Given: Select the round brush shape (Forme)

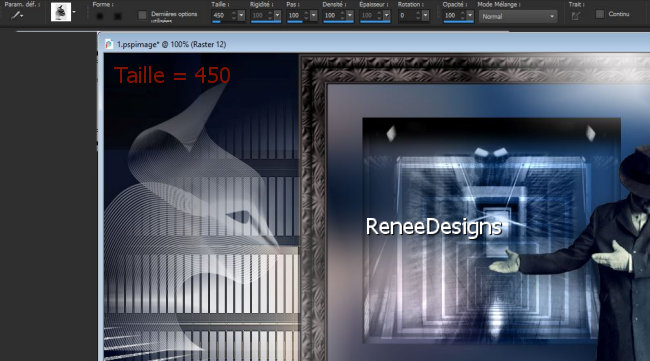Looking at the screenshot, I should [99, 16].
